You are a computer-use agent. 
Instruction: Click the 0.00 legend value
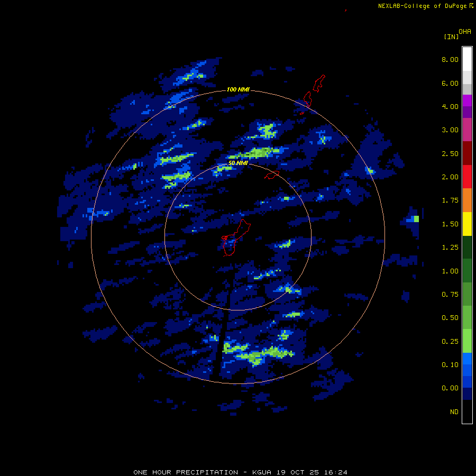[450, 388]
